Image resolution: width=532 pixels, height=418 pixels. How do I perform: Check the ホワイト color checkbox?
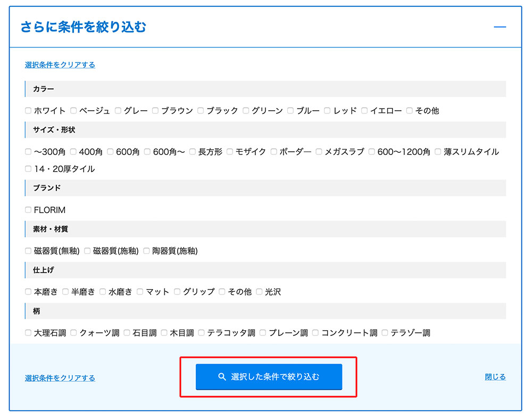point(28,111)
